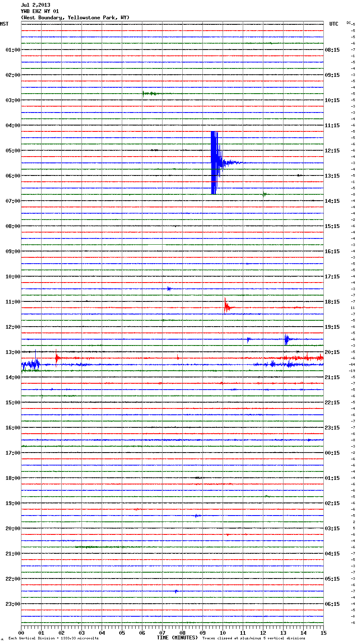Click the '06:15' UTC time label
This screenshot has width=357, height=644.
click(332, 604)
